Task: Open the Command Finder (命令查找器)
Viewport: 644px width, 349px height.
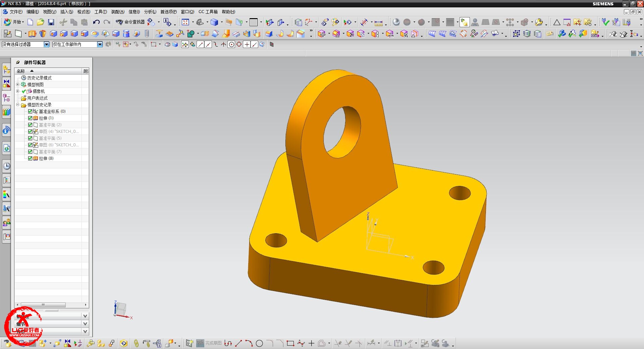Action: [x=130, y=22]
